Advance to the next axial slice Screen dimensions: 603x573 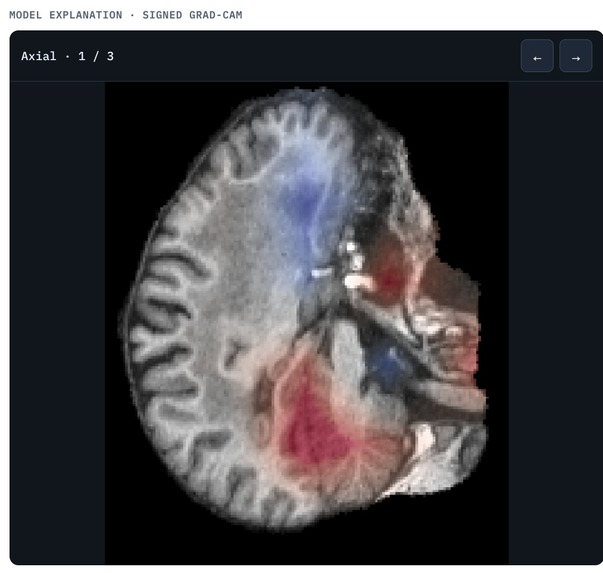pyautogui.click(x=575, y=56)
